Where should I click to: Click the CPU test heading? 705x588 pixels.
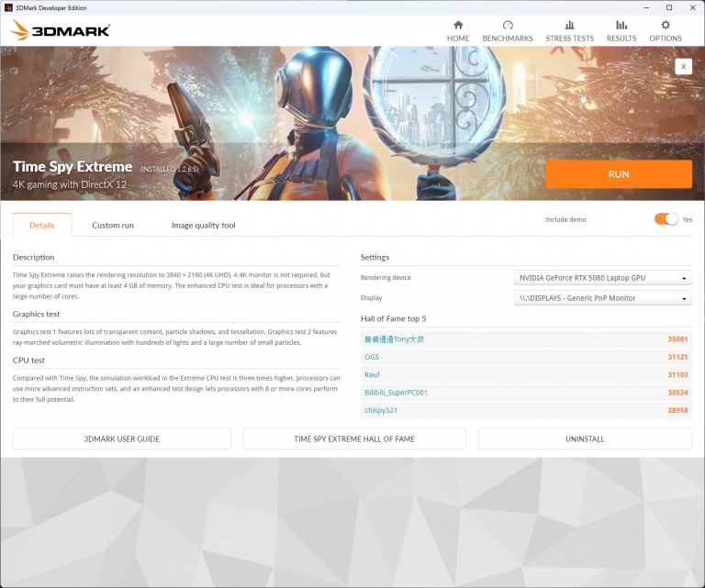[28, 361]
